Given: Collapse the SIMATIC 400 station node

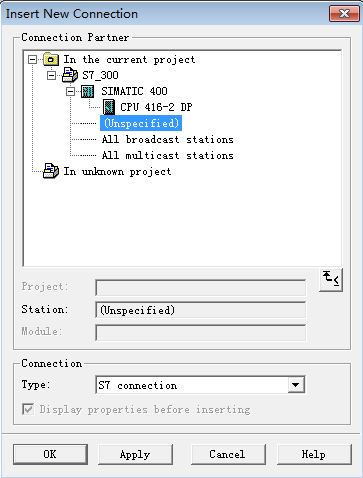Looking at the screenshot, I should [70, 91].
